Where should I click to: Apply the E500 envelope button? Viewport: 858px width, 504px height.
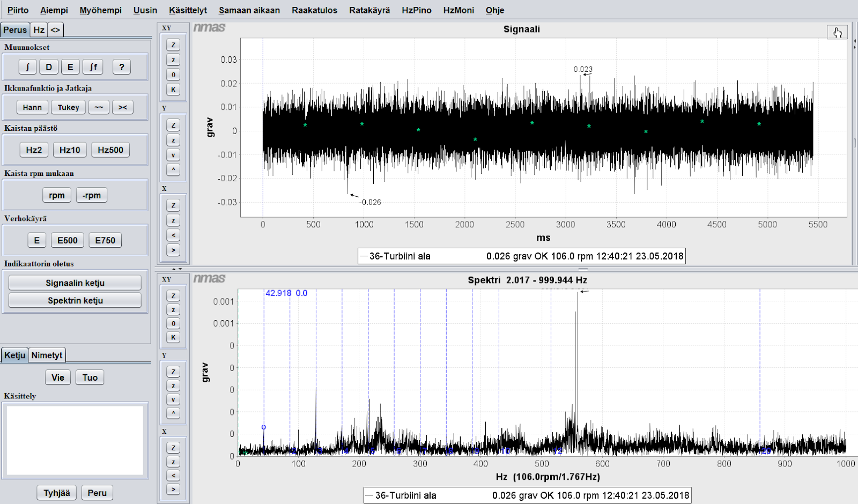[68, 240]
